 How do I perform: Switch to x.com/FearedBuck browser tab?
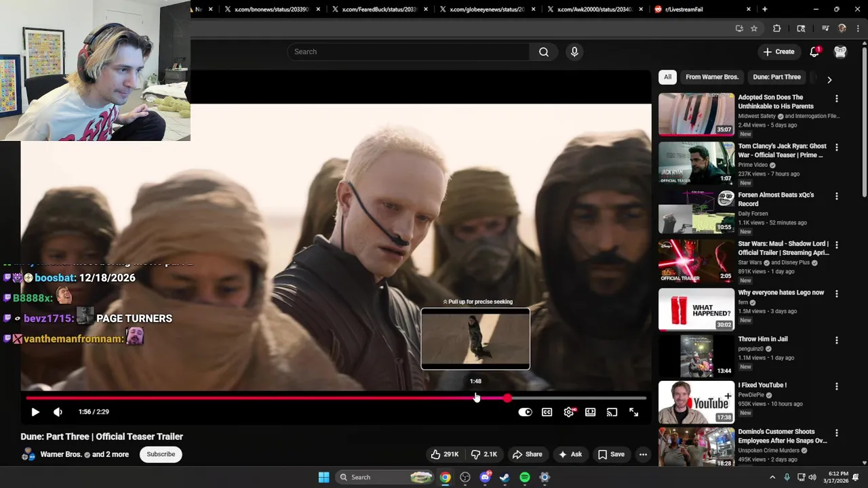[x=378, y=9]
